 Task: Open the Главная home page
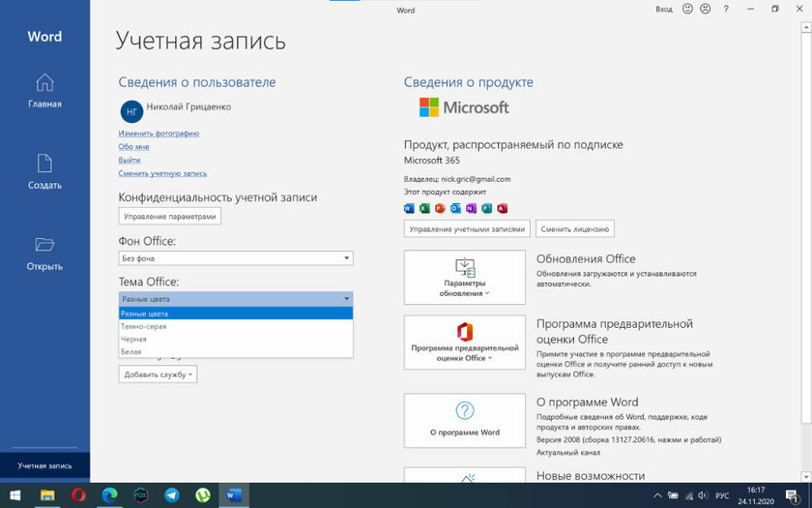(44, 91)
